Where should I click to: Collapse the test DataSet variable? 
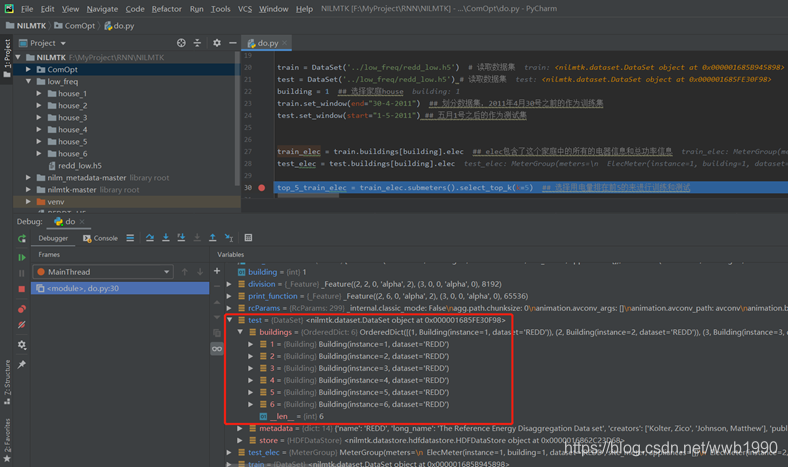[230, 320]
